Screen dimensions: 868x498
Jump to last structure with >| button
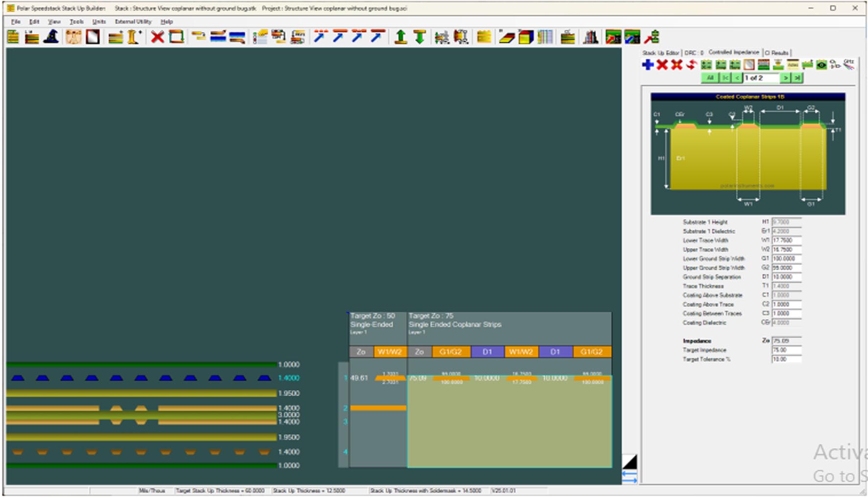pyautogui.click(x=797, y=78)
